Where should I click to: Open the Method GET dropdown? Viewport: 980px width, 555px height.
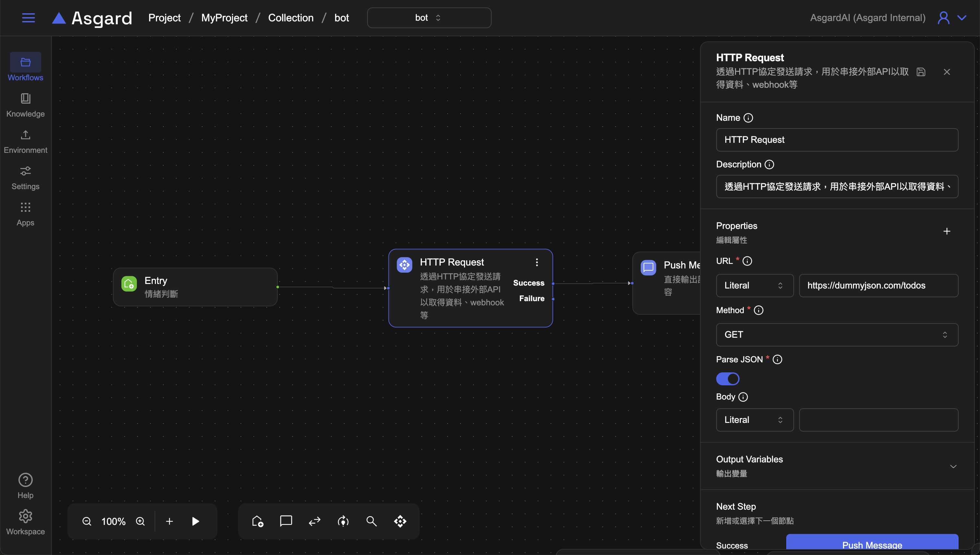point(837,335)
